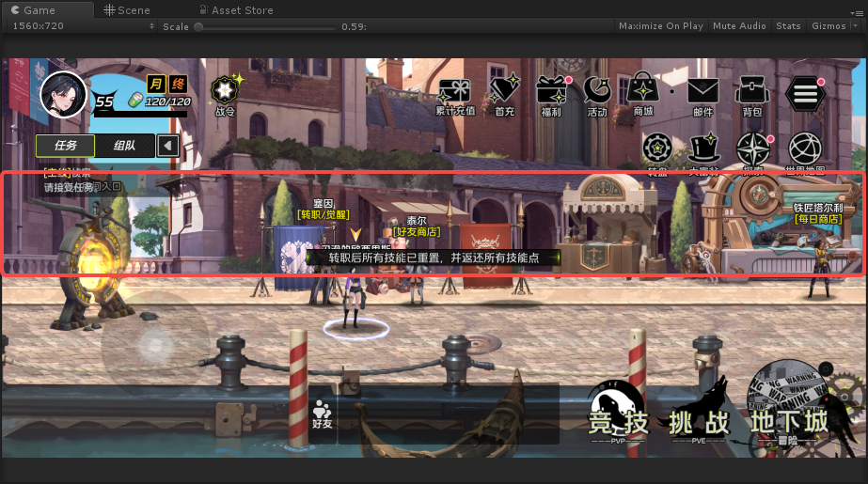Toggle Gizmos in Game view
The width and height of the screenshot is (868, 484).
(x=829, y=26)
